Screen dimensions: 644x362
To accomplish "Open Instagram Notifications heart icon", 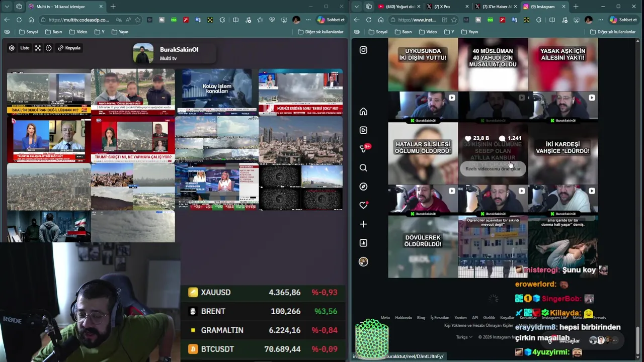I will coord(363,205).
